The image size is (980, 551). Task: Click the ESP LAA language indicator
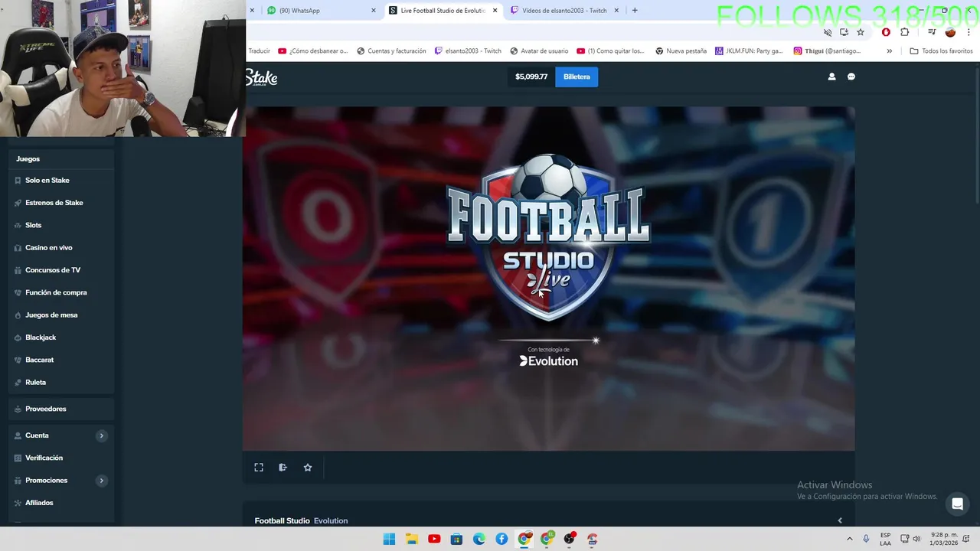point(885,539)
